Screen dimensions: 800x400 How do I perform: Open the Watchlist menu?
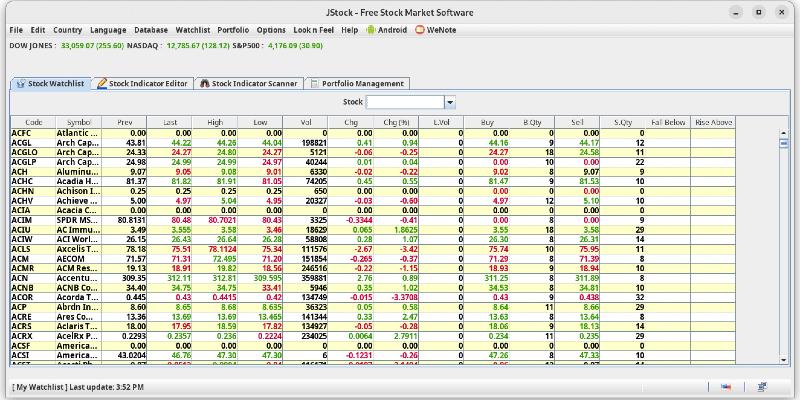(x=193, y=30)
